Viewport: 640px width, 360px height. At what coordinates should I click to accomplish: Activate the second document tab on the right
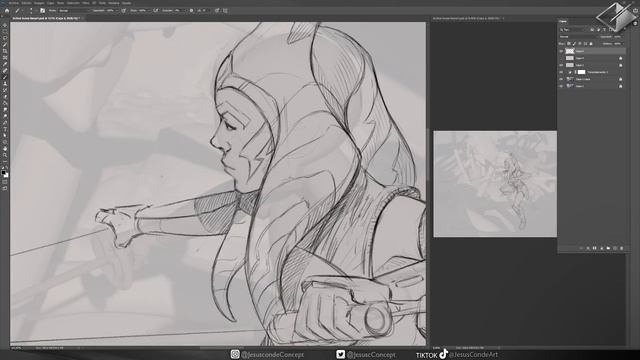(468, 18)
